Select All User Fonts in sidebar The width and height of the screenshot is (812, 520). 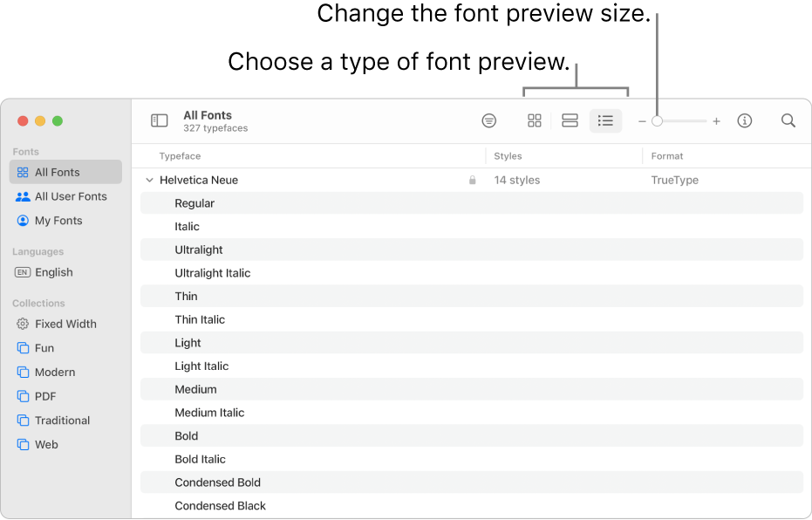coord(69,196)
